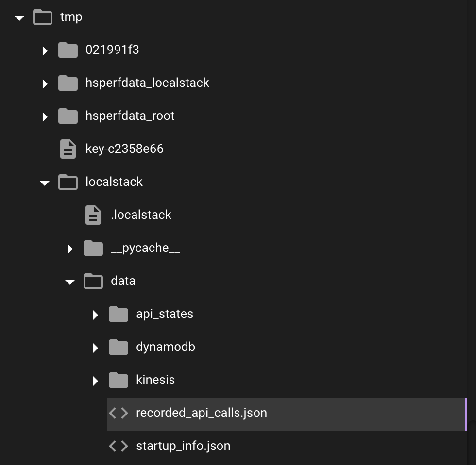The width and height of the screenshot is (476, 465).
Task: Collapse the tmp folder arrow
Action: [x=19, y=18]
